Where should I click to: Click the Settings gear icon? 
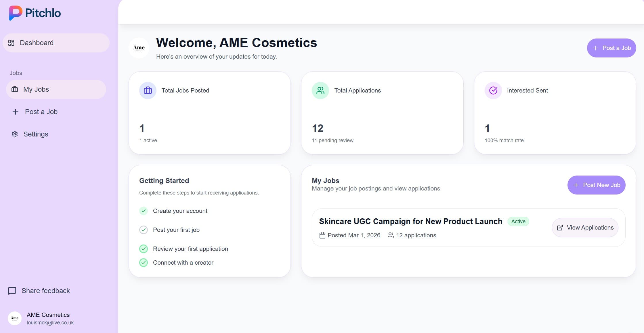15,134
